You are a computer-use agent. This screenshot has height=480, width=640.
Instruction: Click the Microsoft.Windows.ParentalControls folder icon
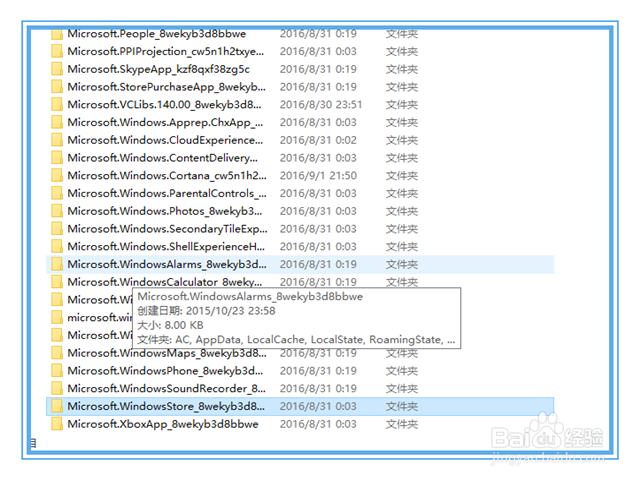point(57,193)
